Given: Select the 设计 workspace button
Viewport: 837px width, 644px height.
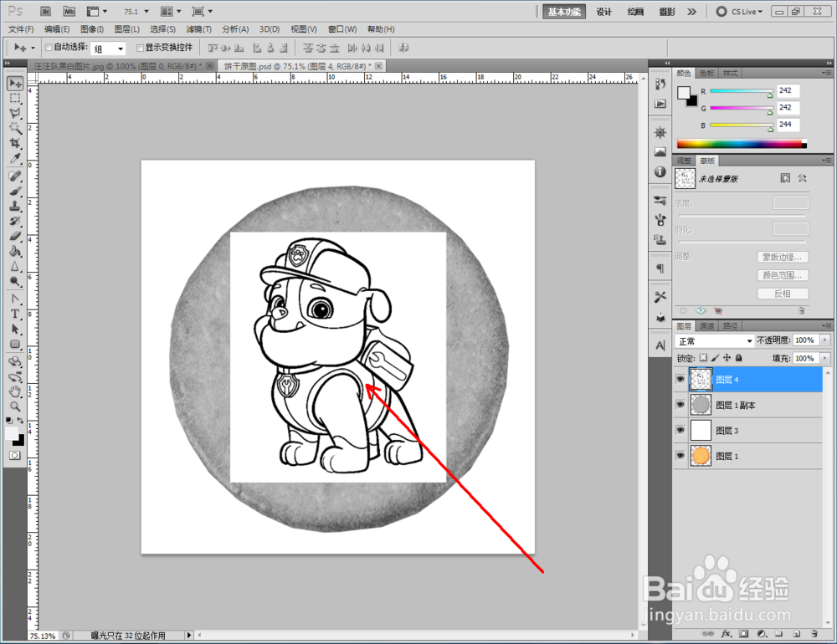Looking at the screenshot, I should (x=603, y=12).
